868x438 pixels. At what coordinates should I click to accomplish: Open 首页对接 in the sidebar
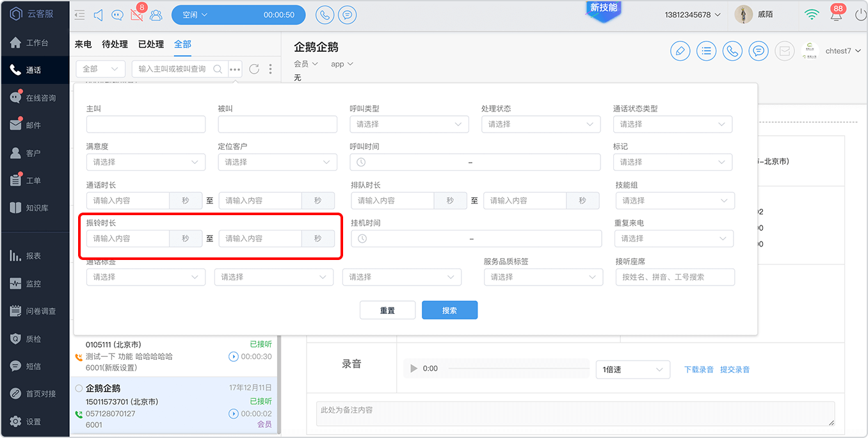coord(35,394)
